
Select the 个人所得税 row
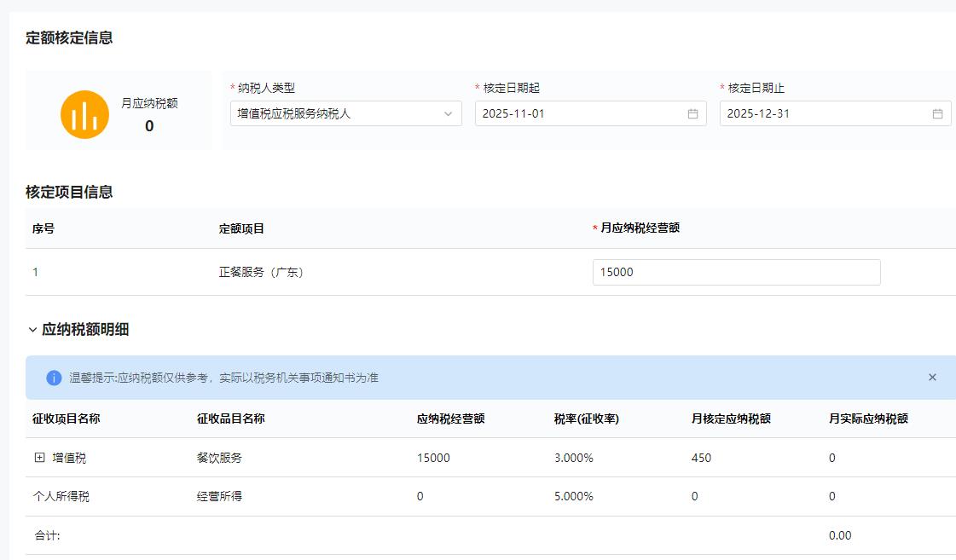pyautogui.click(x=61, y=497)
